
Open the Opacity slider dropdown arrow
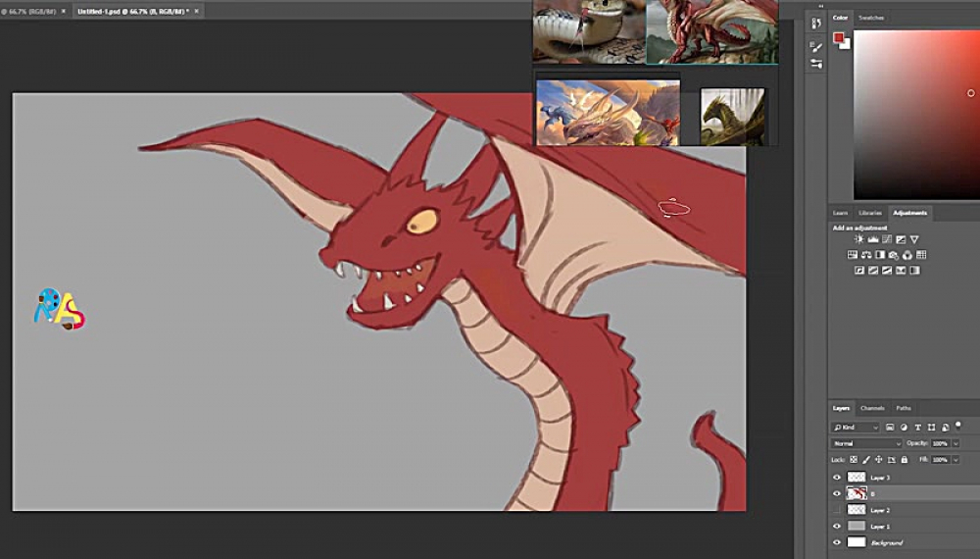coord(955,443)
